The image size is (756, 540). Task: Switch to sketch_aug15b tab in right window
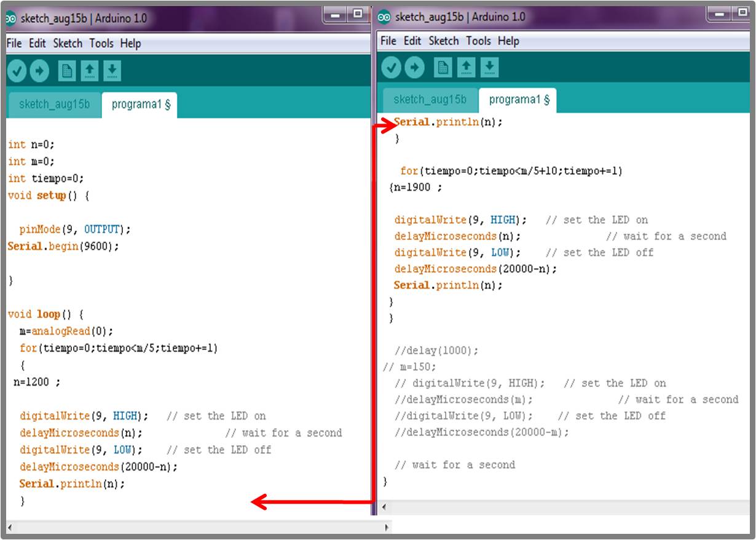click(x=430, y=100)
